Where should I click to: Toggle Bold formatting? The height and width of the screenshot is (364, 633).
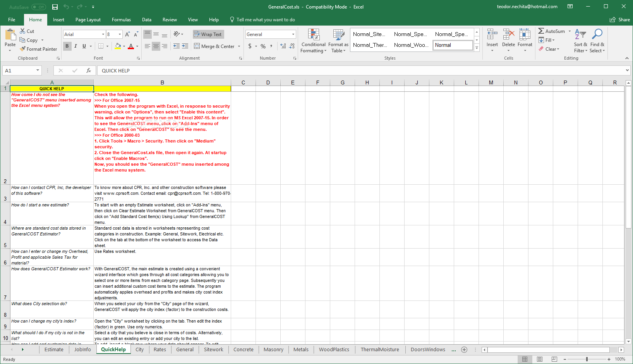[67, 46]
